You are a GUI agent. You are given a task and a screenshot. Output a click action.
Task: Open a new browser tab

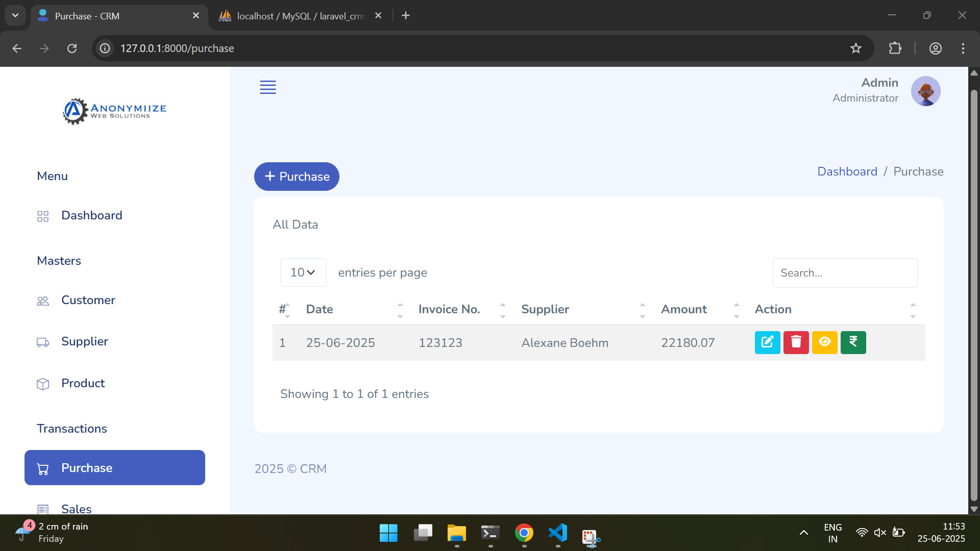coord(406,16)
